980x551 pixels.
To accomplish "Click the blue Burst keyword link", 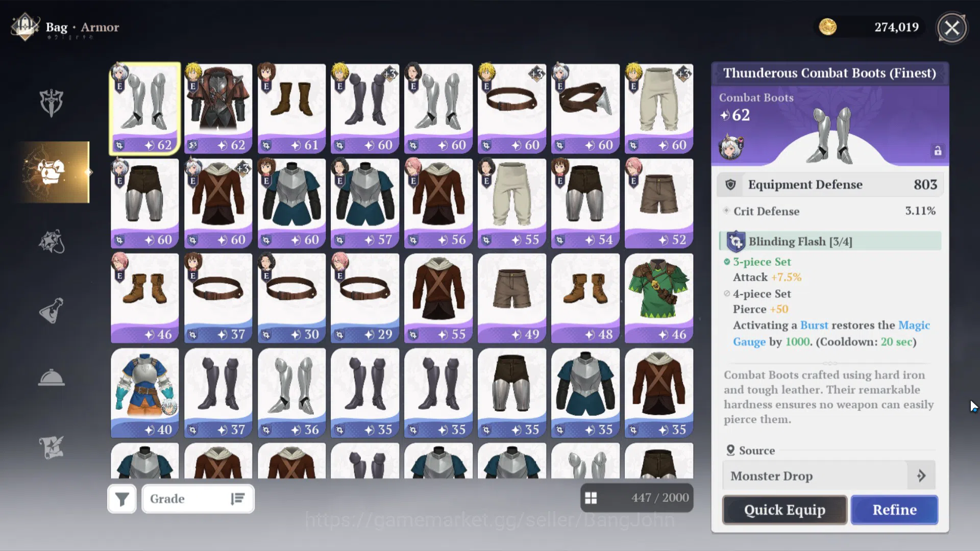I will coord(814,325).
